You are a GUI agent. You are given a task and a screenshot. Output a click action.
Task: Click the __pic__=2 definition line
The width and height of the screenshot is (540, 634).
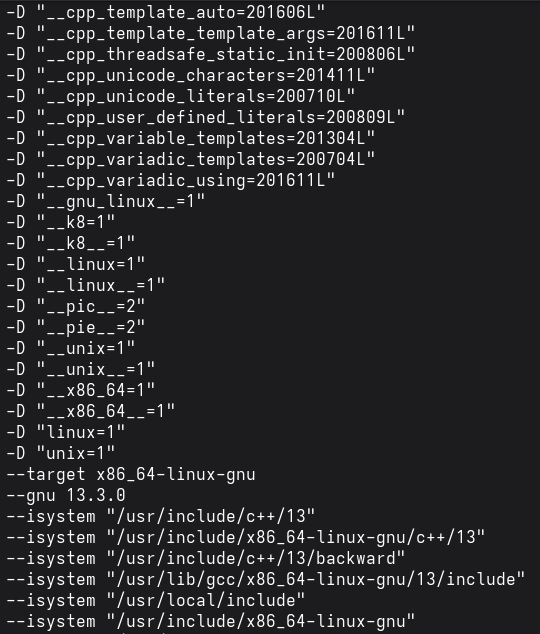pos(76,307)
